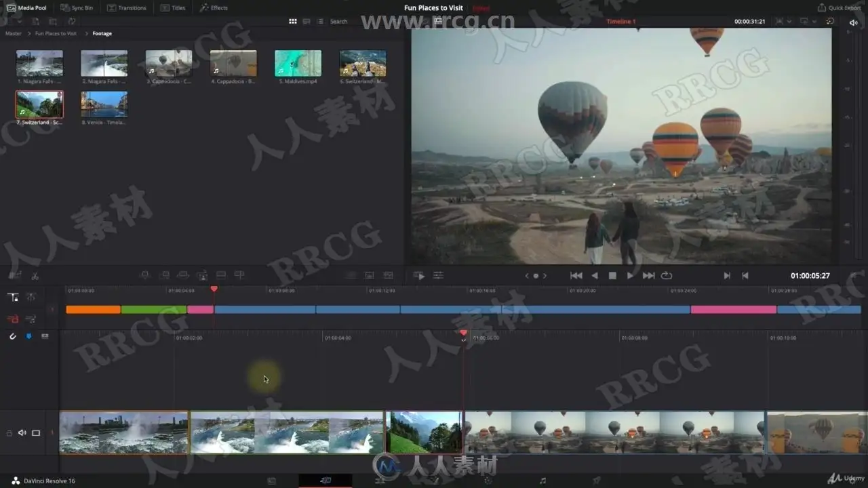Viewport: 868px width, 488px height.
Task: Add a marker with blue marker icon
Action: point(28,336)
